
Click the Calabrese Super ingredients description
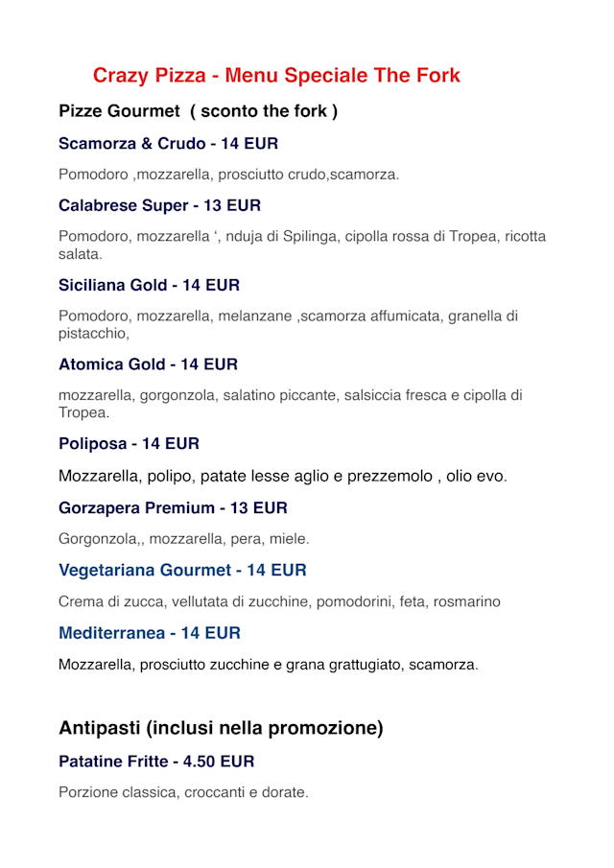pyautogui.click(x=301, y=245)
